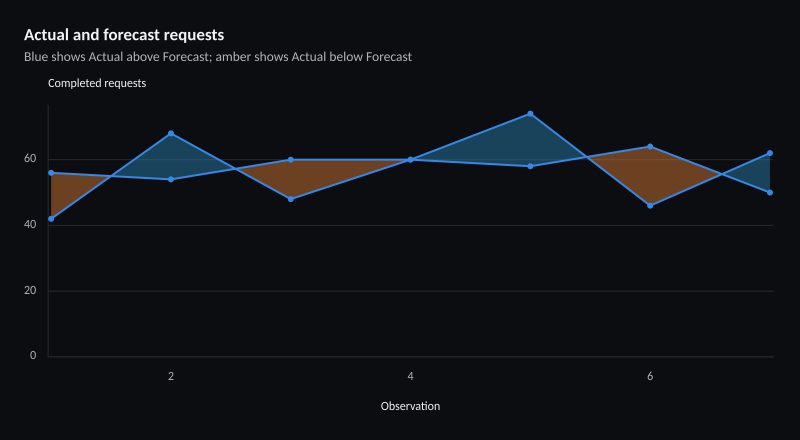Select the shared data point at observation 4
The height and width of the screenshot is (440, 800).
point(410,160)
